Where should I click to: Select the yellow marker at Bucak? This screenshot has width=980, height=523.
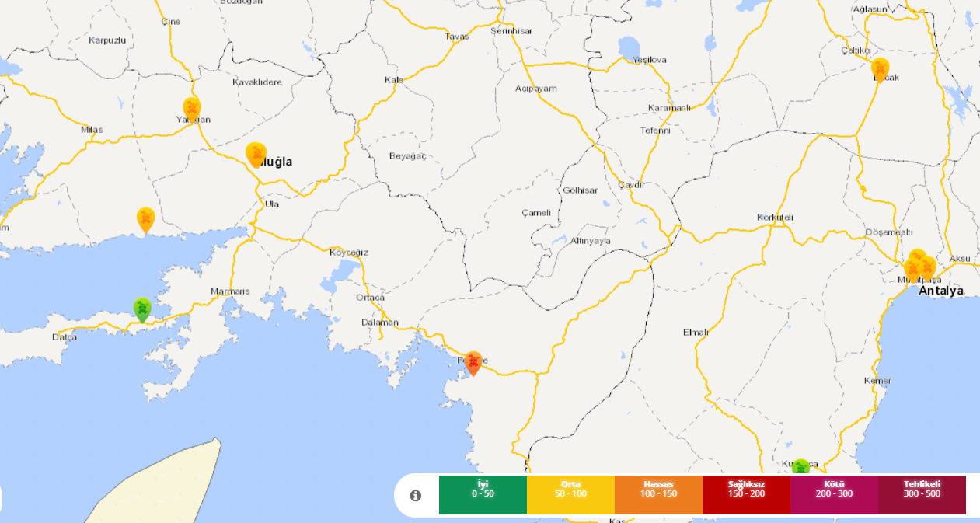880,70
